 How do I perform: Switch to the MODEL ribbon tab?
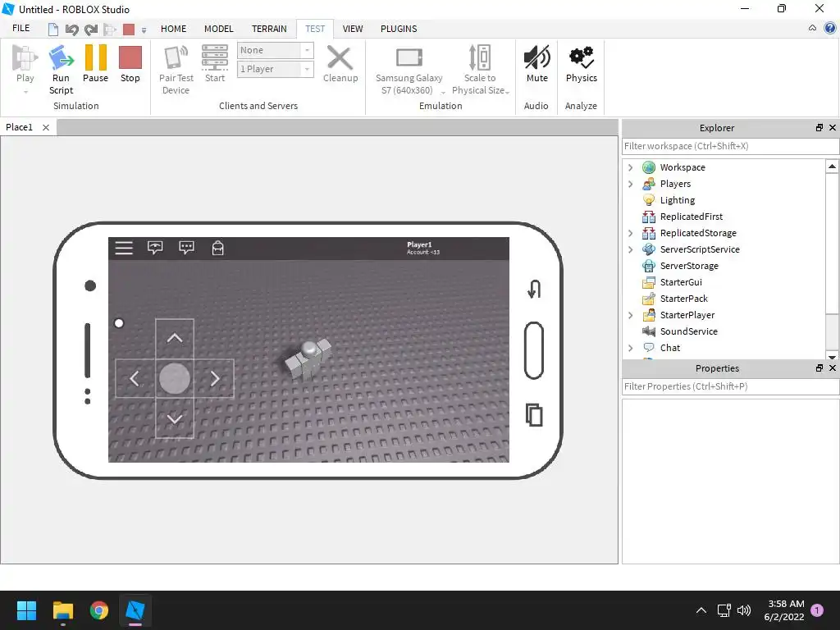click(x=218, y=29)
